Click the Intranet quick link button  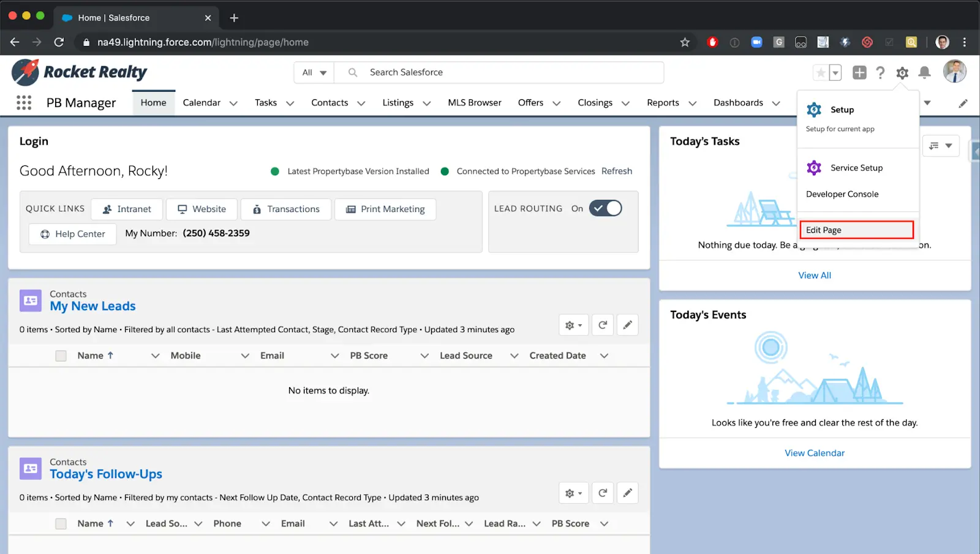(127, 209)
